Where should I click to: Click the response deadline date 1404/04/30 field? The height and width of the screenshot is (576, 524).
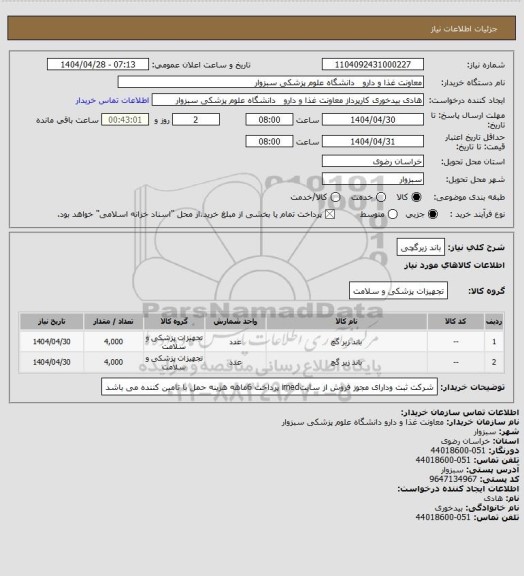(x=373, y=120)
